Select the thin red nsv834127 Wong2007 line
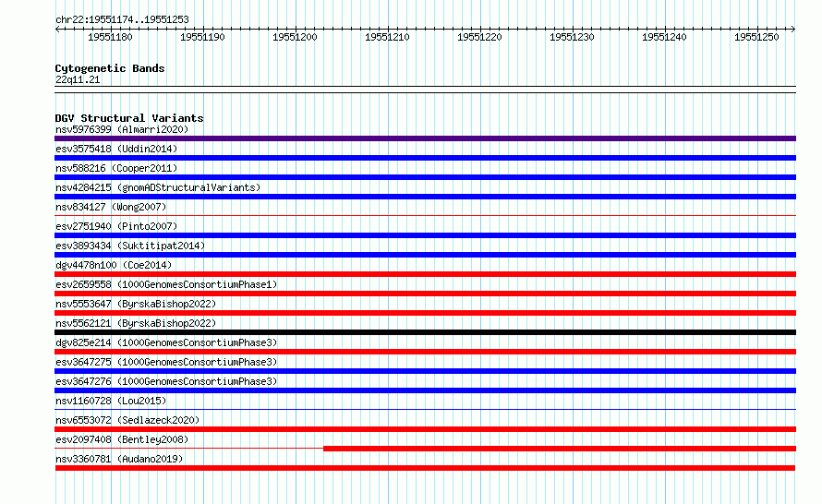Screen dimensions: 822x504 (425, 215)
